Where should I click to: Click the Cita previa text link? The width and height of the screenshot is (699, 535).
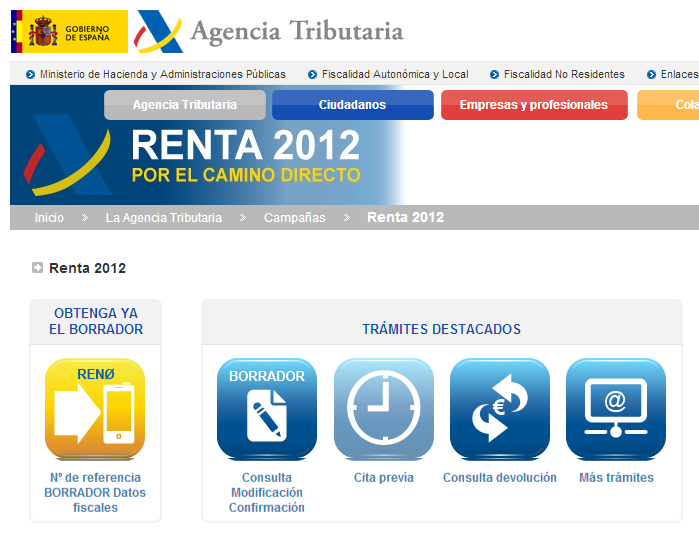click(384, 477)
